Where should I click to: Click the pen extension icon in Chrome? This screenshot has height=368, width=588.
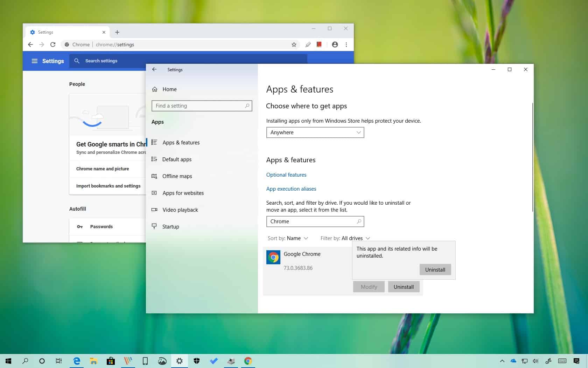click(x=308, y=45)
